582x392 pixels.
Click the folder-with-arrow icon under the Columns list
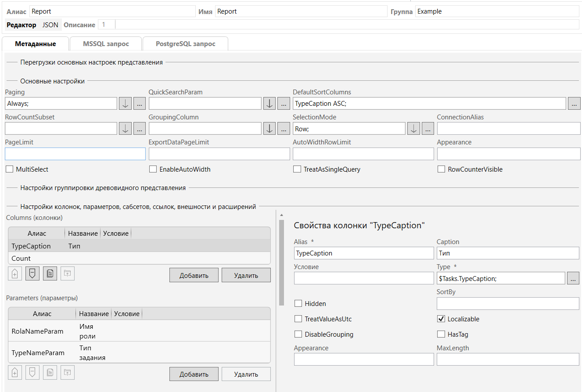pos(67,273)
